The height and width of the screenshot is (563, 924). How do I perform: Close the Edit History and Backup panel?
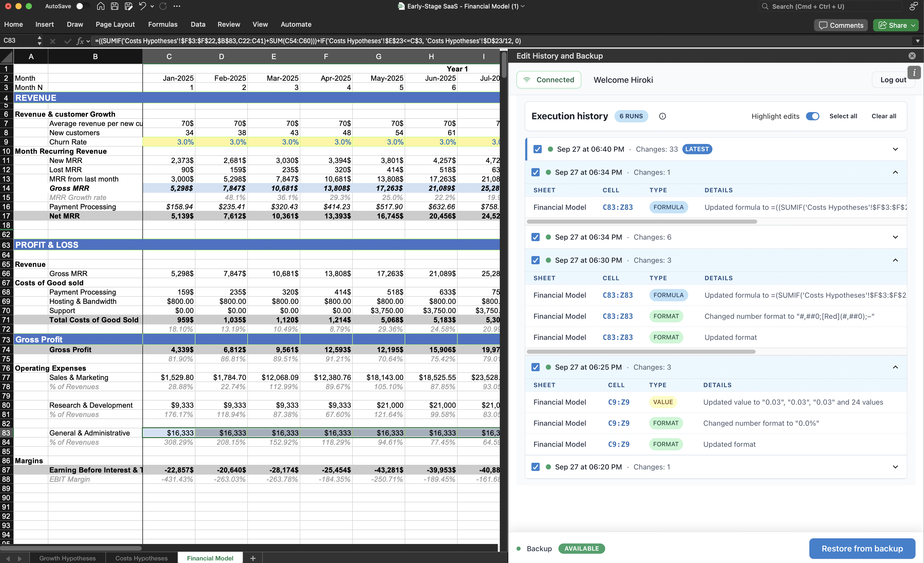912,56
